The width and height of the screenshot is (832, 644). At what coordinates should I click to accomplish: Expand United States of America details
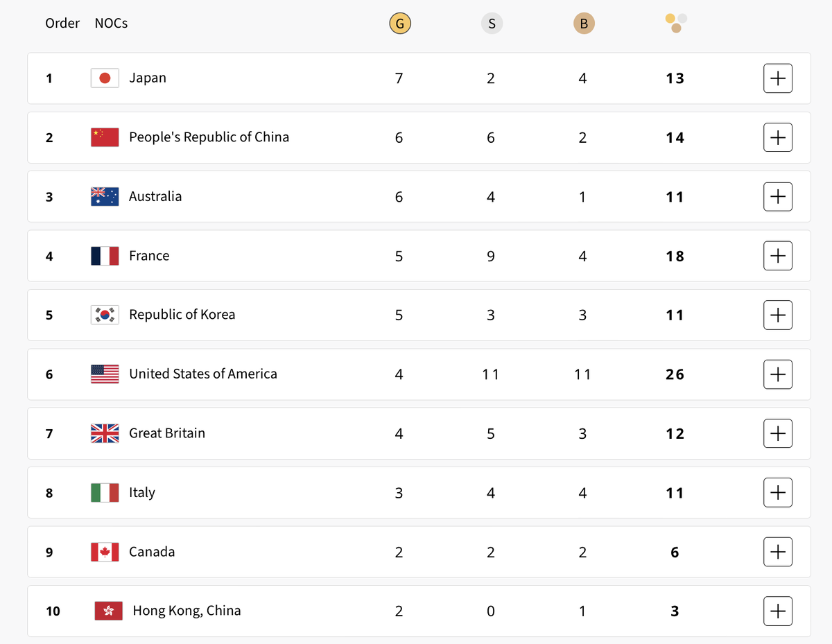(x=777, y=375)
